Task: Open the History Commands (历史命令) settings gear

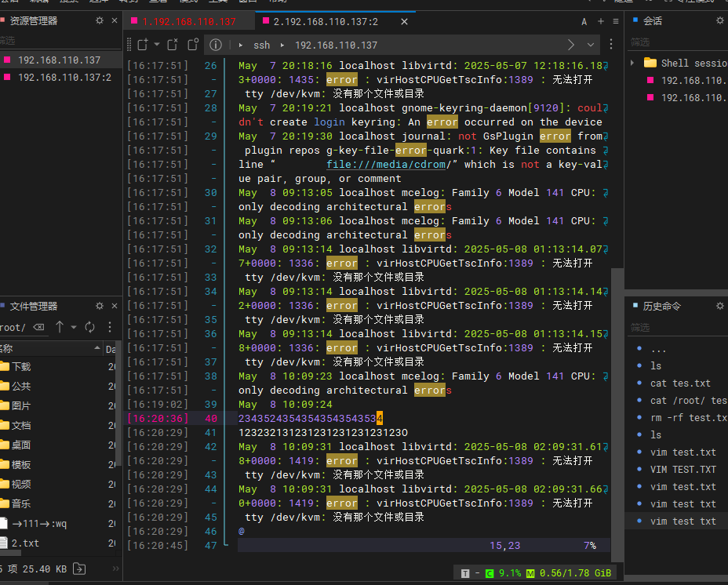Action: click(x=720, y=306)
